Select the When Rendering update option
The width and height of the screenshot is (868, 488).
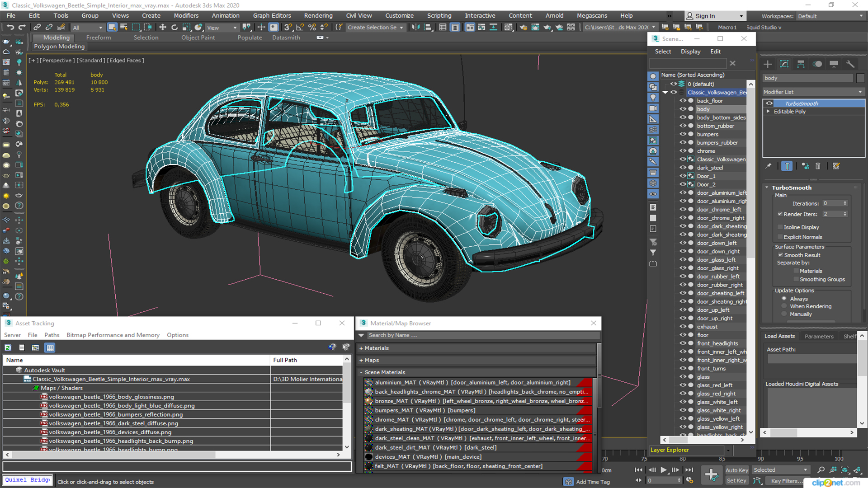pos(784,306)
